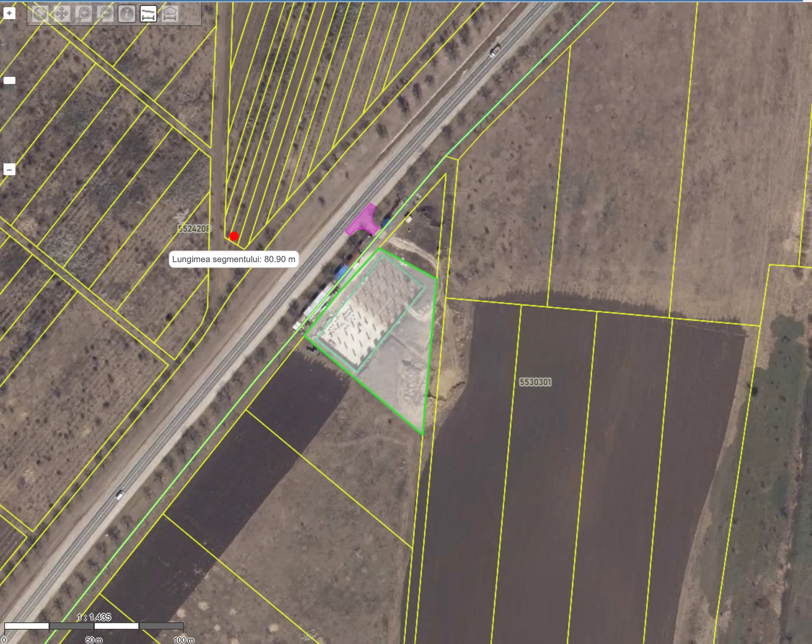Toggle the measure distance tool
812x644 pixels.
tap(148, 14)
